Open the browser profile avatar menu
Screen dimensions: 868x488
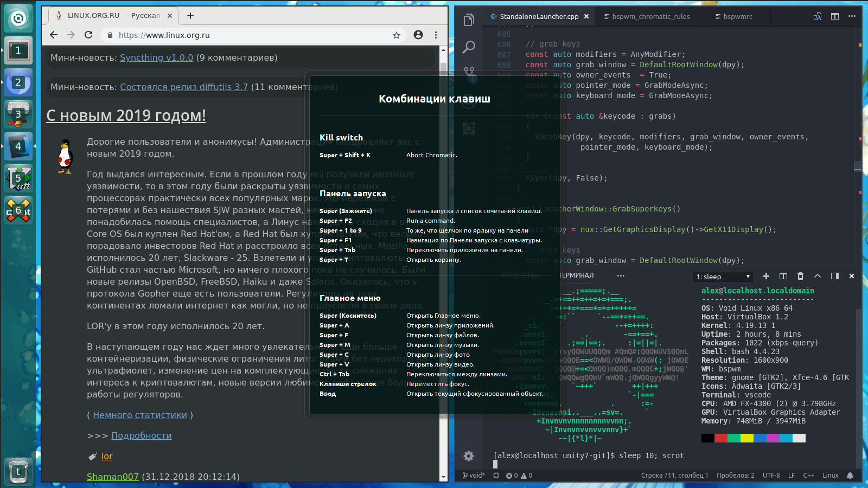click(418, 35)
